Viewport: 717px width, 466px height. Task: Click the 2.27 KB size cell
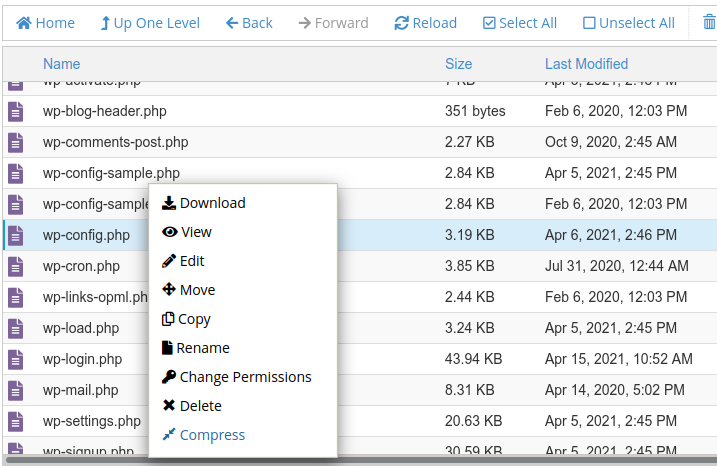(470, 142)
